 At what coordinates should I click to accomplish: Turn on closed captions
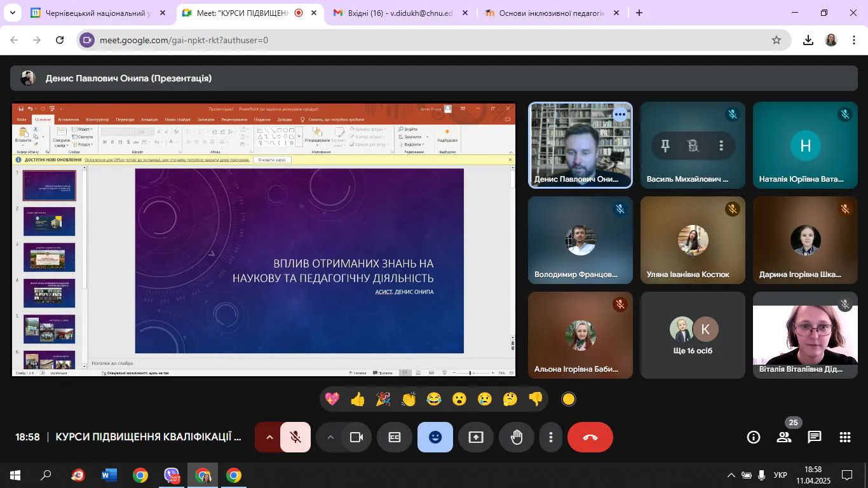[x=395, y=437]
